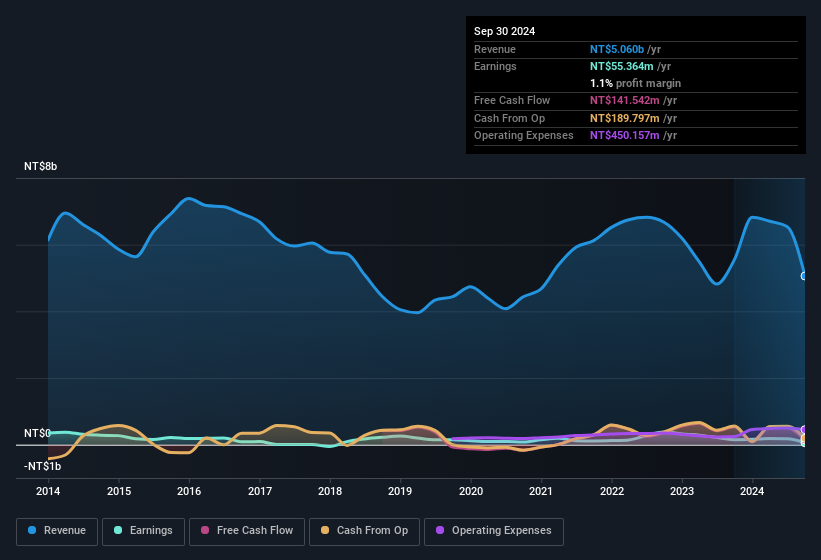Click the Cash From Op label in tooltip

(509, 118)
